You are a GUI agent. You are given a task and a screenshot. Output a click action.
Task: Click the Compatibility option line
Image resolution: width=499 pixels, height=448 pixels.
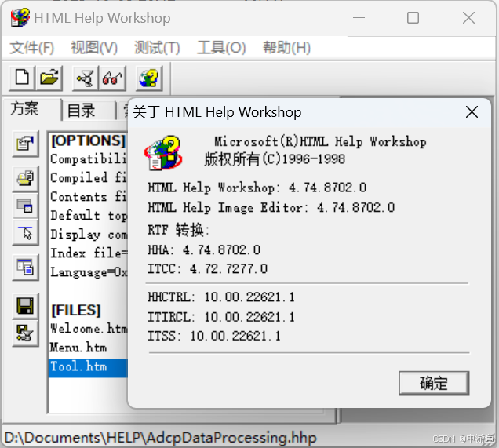pyautogui.click(x=89, y=159)
